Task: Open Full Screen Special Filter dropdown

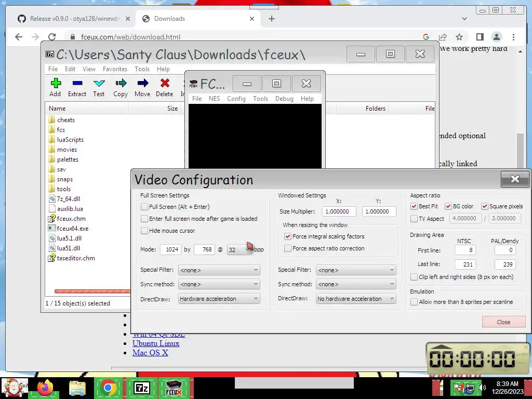Action: point(219,270)
